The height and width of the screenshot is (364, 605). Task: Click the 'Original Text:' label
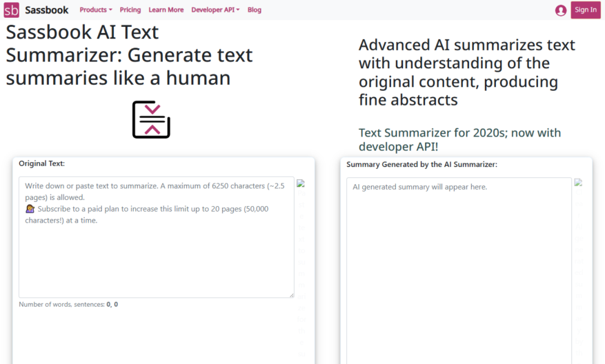click(41, 163)
